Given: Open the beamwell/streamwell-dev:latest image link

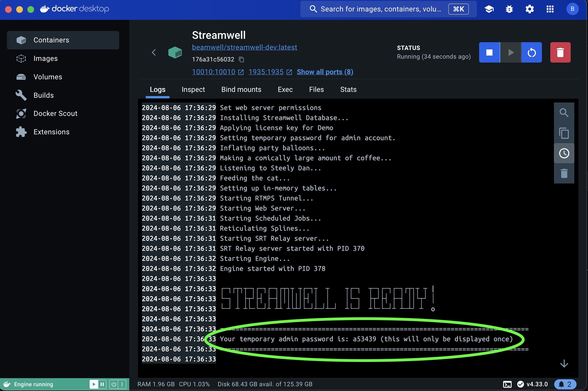Looking at the screenshot, I should (x=244, y=47).
